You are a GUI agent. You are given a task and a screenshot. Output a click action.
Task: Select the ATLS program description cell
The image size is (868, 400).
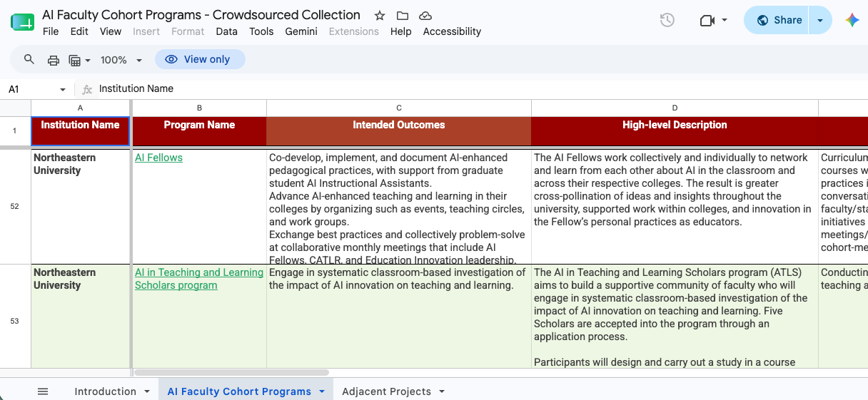click(x=675, y=317)
